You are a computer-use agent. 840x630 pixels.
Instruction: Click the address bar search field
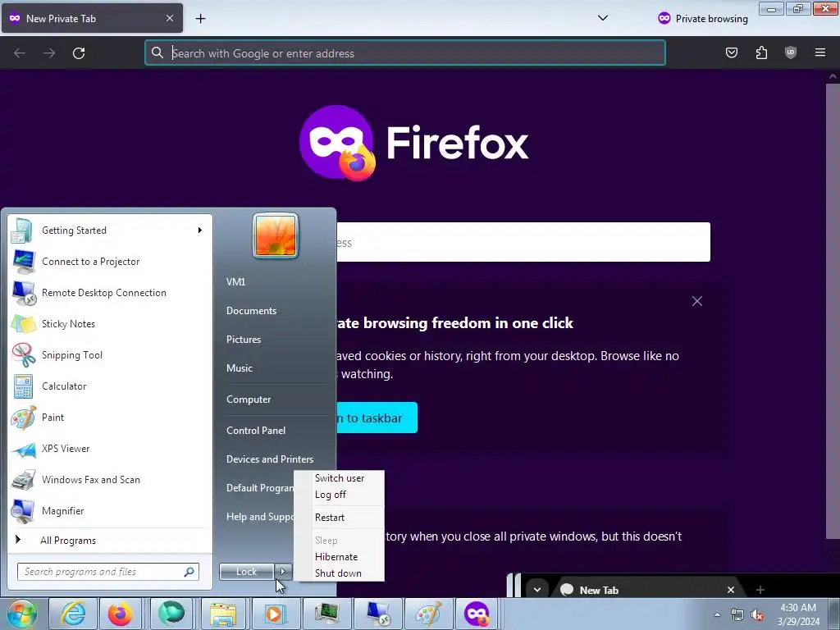point(405,53)
